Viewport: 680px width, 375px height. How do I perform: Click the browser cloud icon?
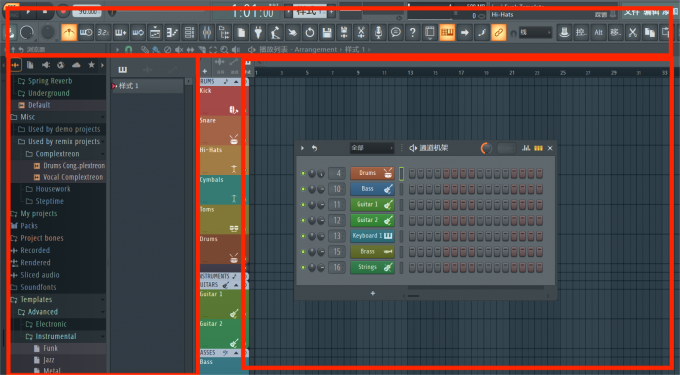tap(76, 65)
